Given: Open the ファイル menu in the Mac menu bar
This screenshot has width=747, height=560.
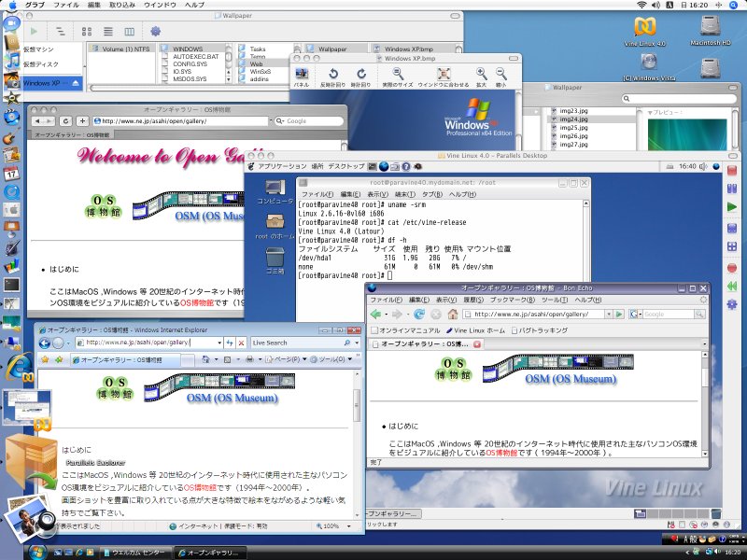Looking at the screenshot, I should coord(66,5).
